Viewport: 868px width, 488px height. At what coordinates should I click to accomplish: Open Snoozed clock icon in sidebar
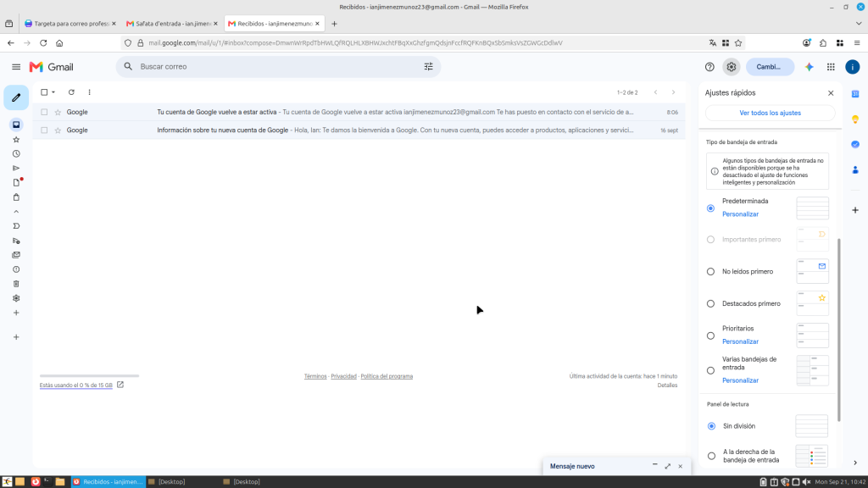point(16,154)
